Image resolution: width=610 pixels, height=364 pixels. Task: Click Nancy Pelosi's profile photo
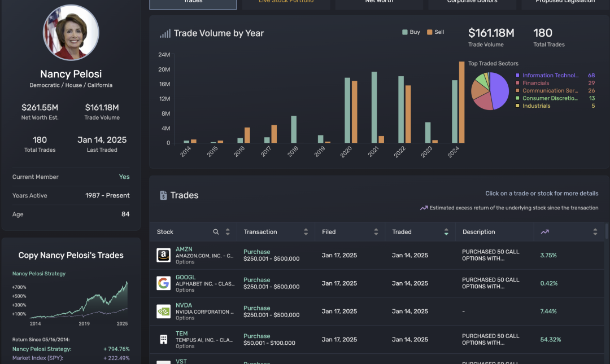tap(71, 33)
